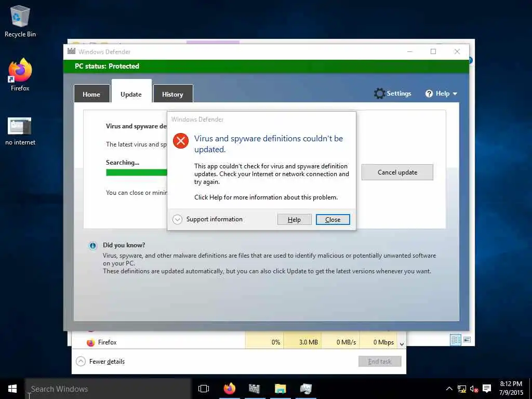Switch to Firefox in the taskbar
The image size is (532, 399).
229,389
